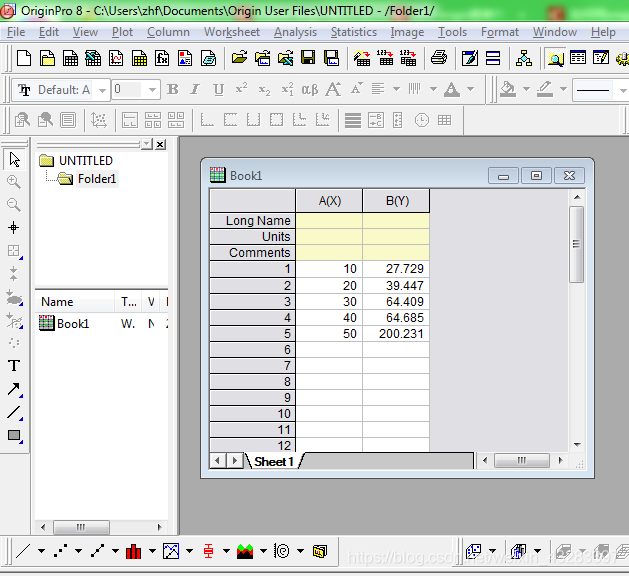629x576 pixels.
Task: Open the text alignment dropdown arrow
Action: (396, 89)
